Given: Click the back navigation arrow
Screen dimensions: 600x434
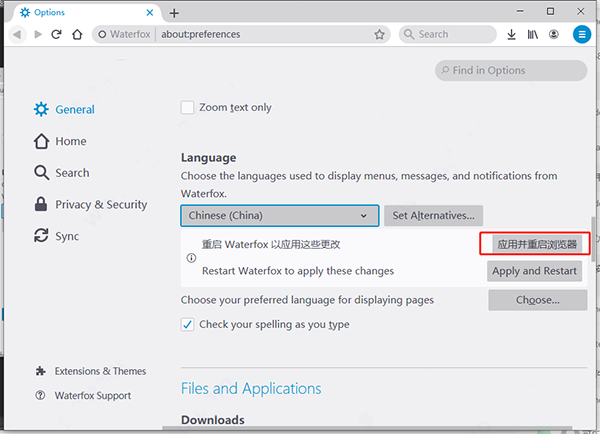Looking at the screenshot, I should point(17,34).
